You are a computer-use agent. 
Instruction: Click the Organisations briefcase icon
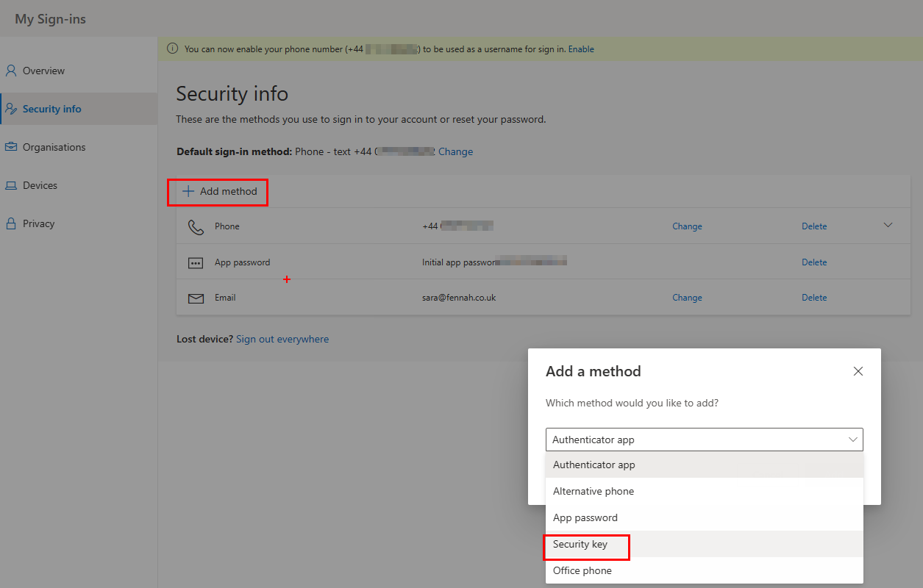point(11,147)
